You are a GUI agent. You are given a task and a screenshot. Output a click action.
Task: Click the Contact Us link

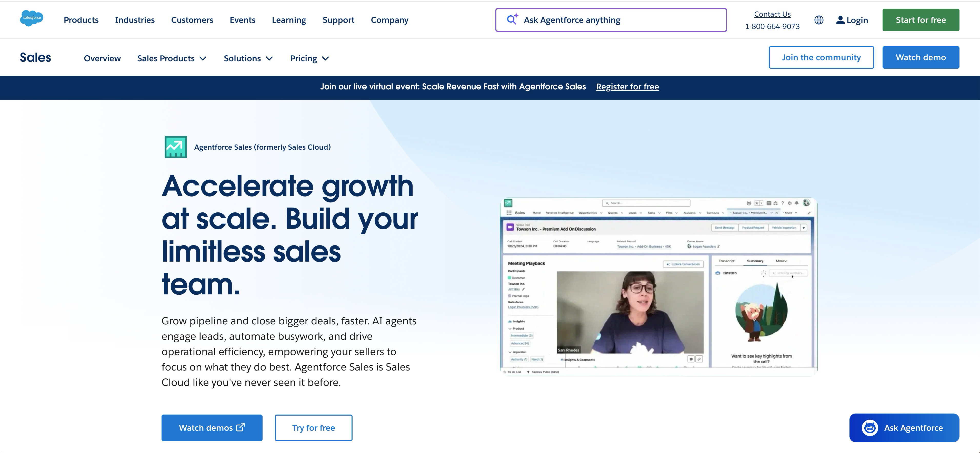(x=772, y=14)
